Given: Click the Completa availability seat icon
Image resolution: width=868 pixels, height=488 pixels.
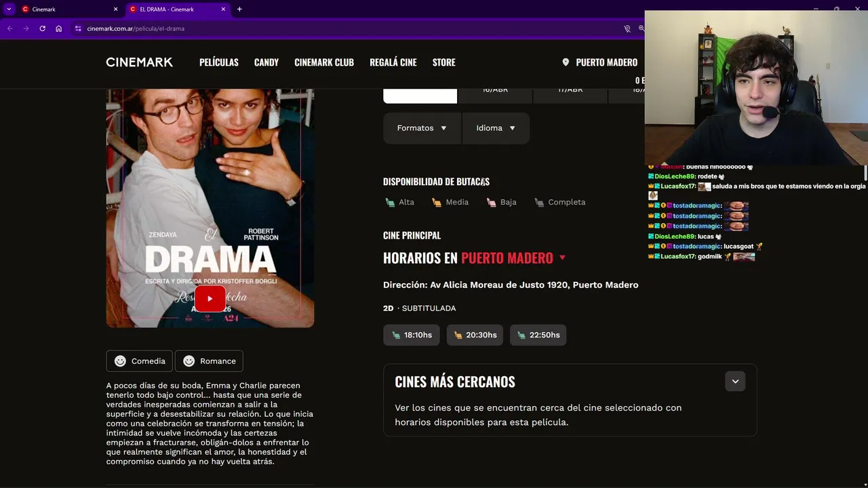Looking at the screenshot, I should point(539,202).
